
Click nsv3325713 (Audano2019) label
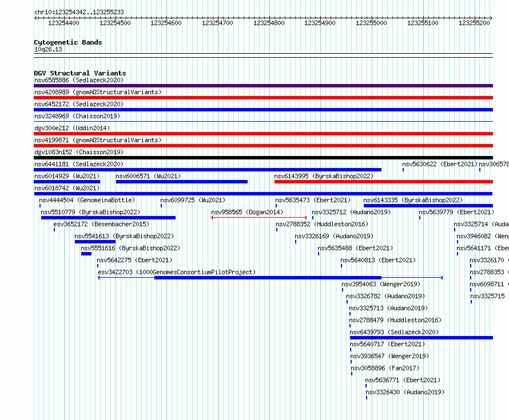[388, 308]
